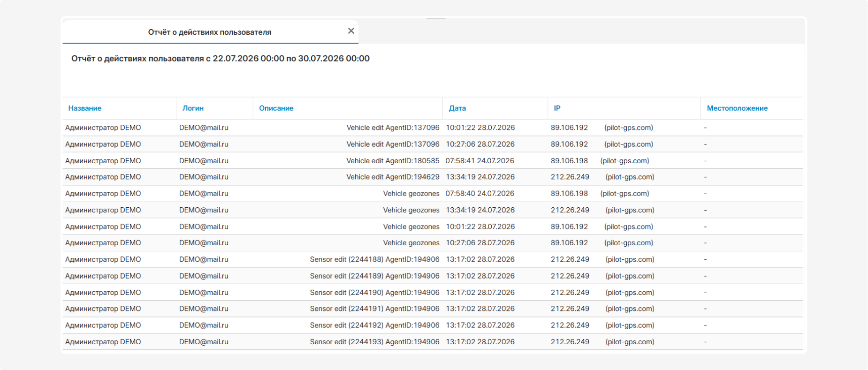Click 'Администратор DEMO' in the Sensor edit (2244188) row
Screen dimensions: 868x370
103,259
